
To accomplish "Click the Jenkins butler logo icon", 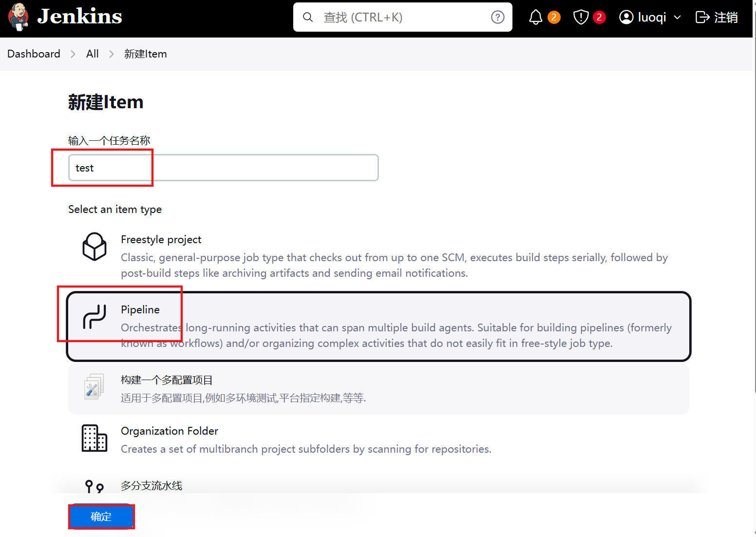I will (x=19, y=17).
